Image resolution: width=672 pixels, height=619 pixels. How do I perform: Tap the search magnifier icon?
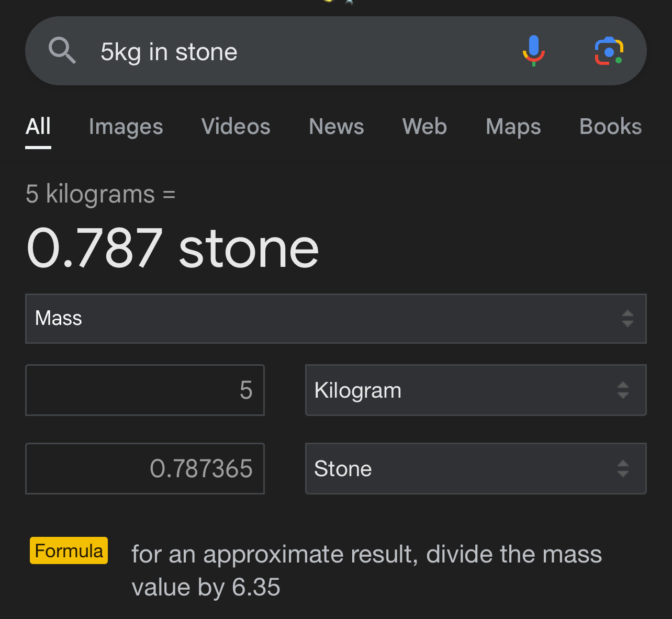(62, 51)
